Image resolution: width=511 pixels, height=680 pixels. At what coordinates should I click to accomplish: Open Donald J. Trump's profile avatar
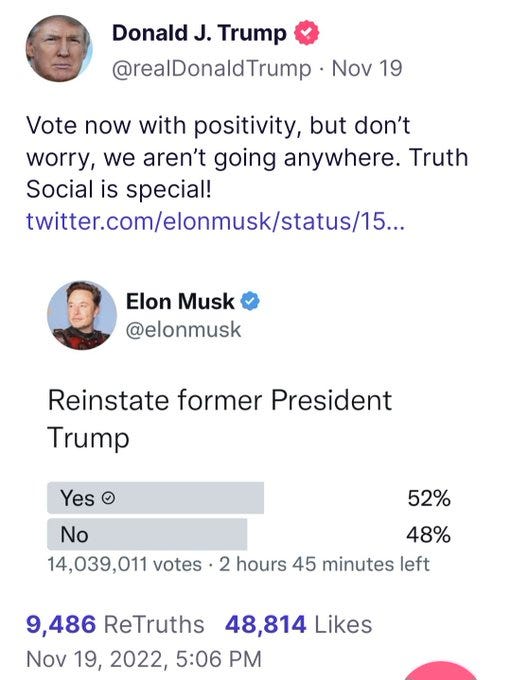coord(59,49)
